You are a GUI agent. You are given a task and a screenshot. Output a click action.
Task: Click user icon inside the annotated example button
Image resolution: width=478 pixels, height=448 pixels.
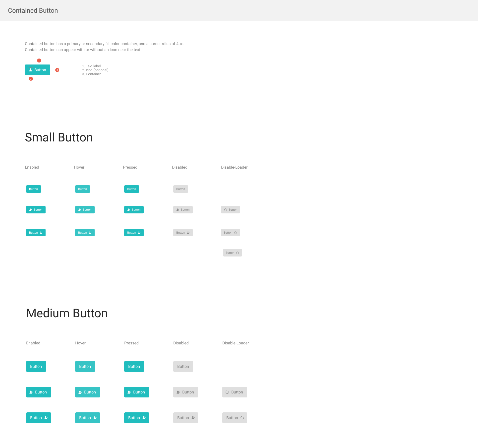[x=31, y=70]
